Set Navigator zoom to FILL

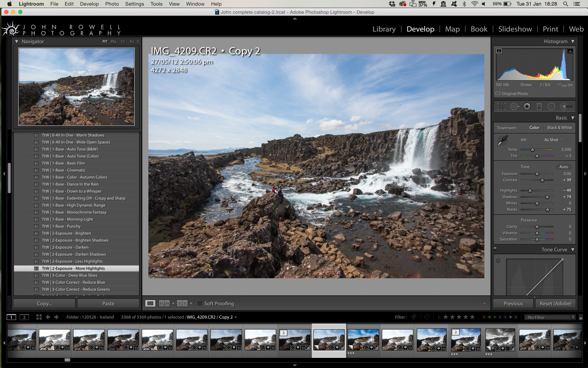click(x=114, y=41)
